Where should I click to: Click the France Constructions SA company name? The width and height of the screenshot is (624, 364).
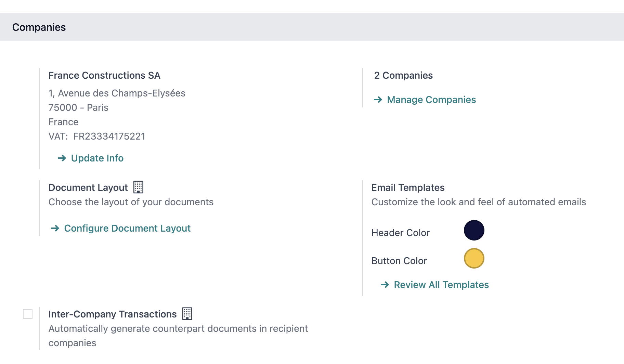(x=104, y=75)
